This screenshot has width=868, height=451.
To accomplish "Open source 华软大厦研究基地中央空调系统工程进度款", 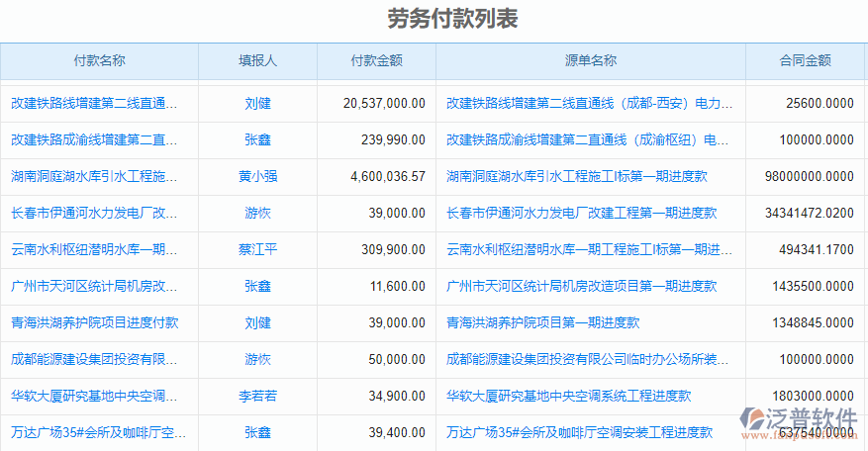I will 568,396.
